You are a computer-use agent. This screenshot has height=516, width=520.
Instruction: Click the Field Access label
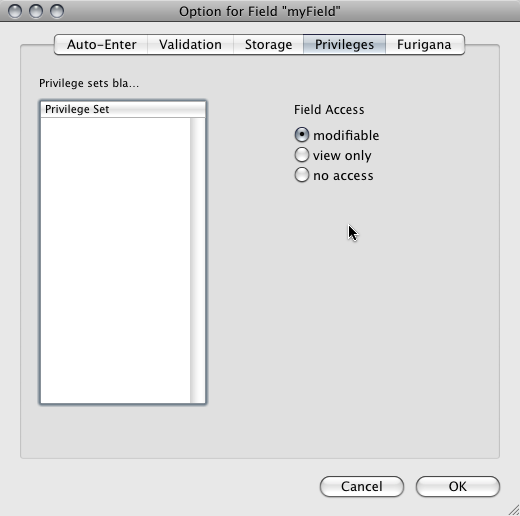coord(329,110)
